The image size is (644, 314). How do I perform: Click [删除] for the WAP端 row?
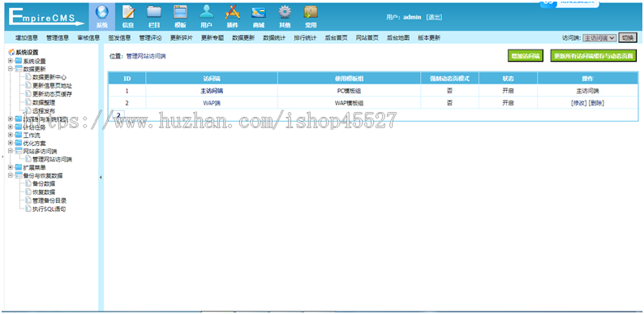596,103
